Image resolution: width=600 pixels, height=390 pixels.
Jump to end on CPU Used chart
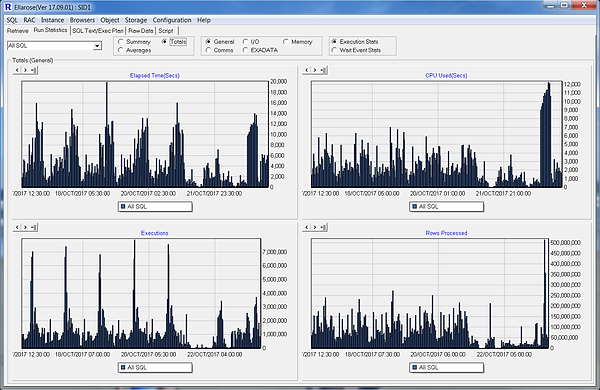point(323,70)
